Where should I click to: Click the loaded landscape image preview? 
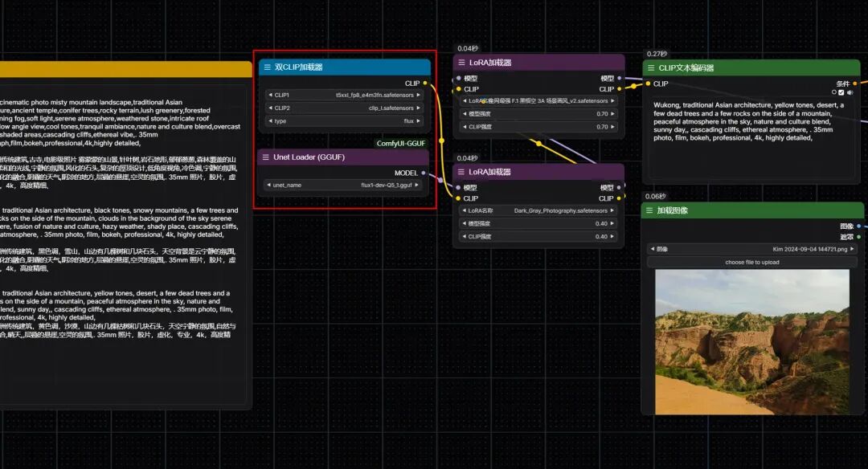[752, 342]
